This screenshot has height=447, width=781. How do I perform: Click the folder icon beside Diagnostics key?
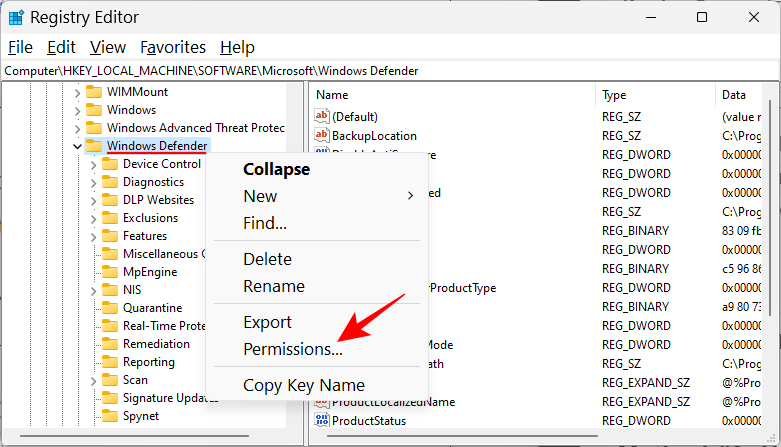coord(110,182)
